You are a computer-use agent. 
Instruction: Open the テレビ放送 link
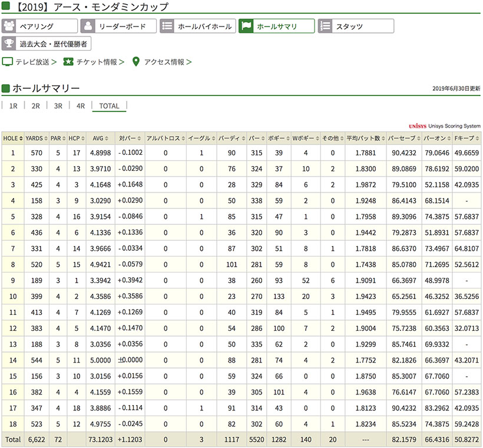click(x=34, y=62)
